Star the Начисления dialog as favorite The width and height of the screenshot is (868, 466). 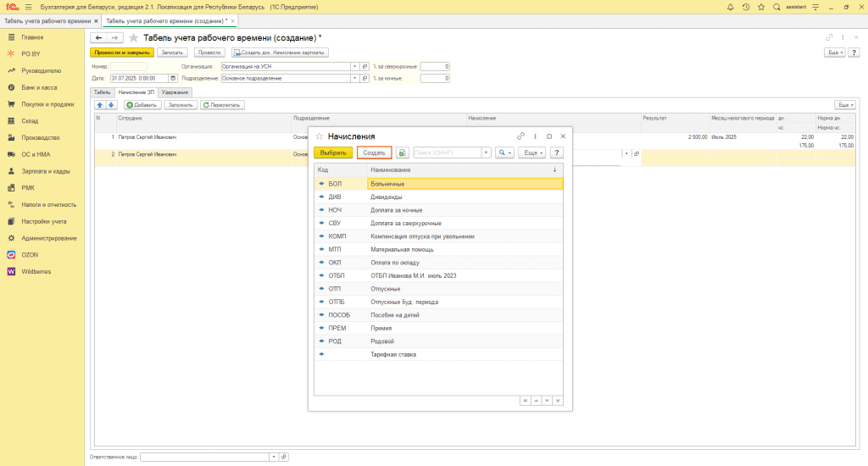pos(320,136)
